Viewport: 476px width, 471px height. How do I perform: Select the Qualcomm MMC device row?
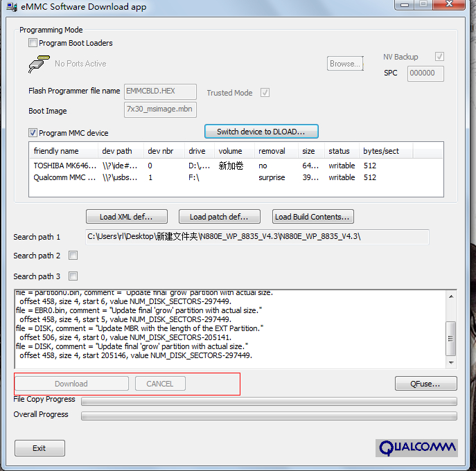[236, 177]
